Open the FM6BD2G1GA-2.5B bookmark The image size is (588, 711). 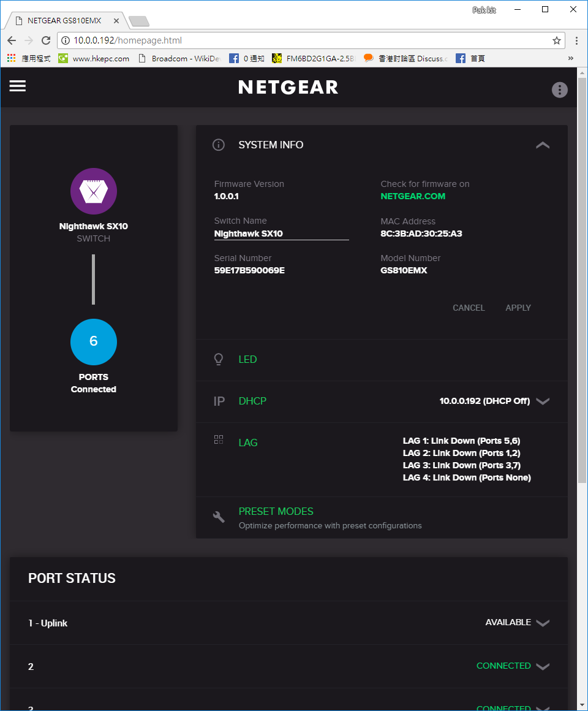(314, 58)
